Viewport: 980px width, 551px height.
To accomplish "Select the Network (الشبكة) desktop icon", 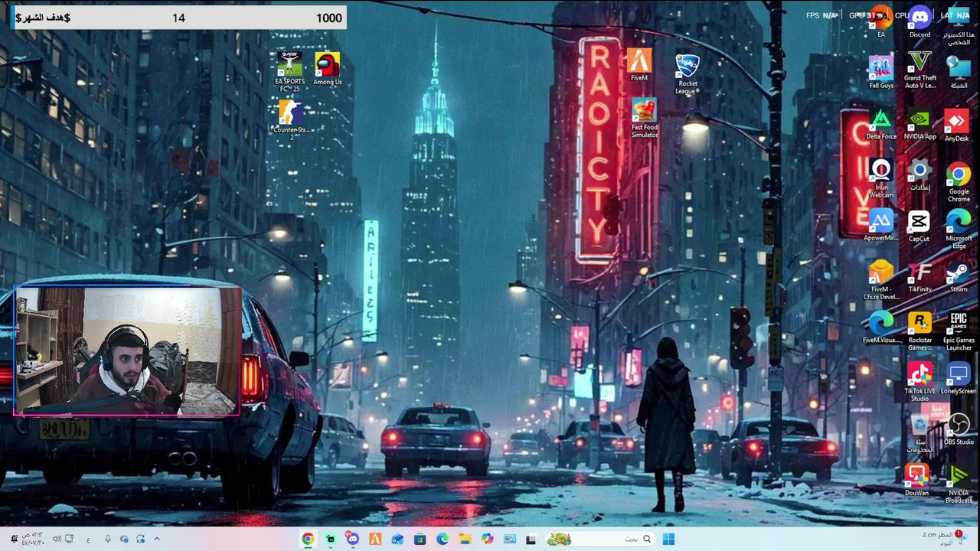I will 959,72.
